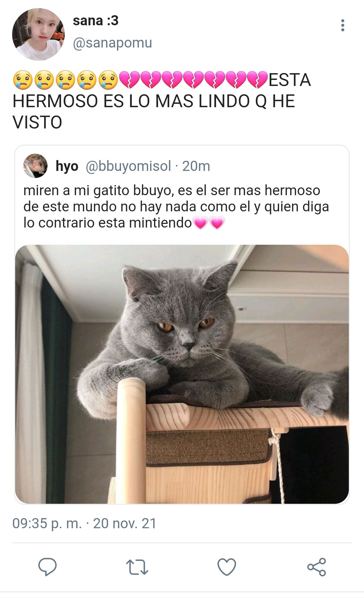
Task: Tap the share icon
Action: point(316,567)
